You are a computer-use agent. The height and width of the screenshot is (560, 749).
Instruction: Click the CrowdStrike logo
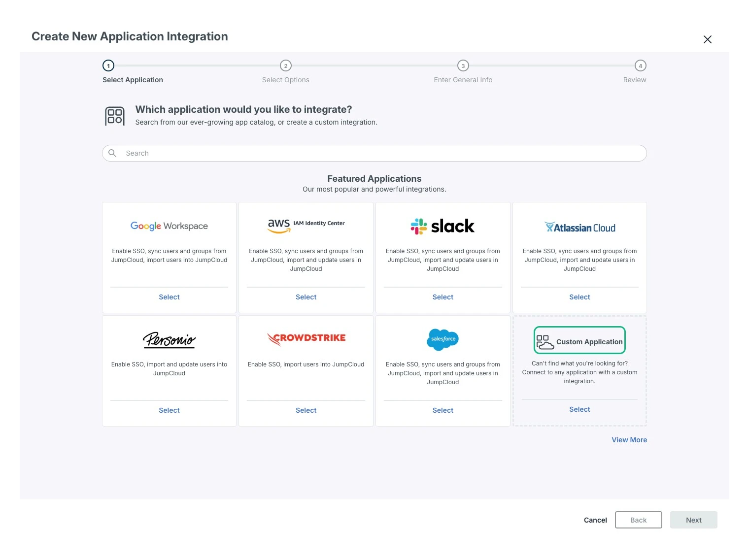[x=306, y=338]
